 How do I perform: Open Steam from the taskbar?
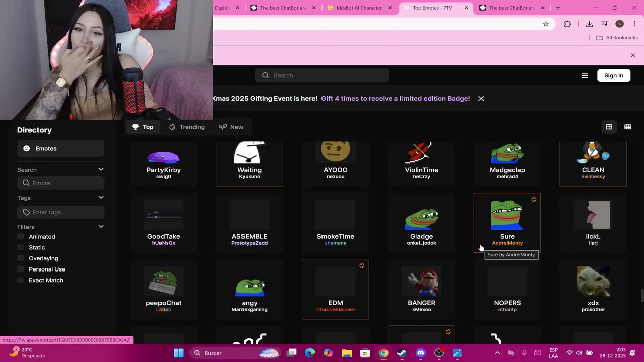[402, 353]
